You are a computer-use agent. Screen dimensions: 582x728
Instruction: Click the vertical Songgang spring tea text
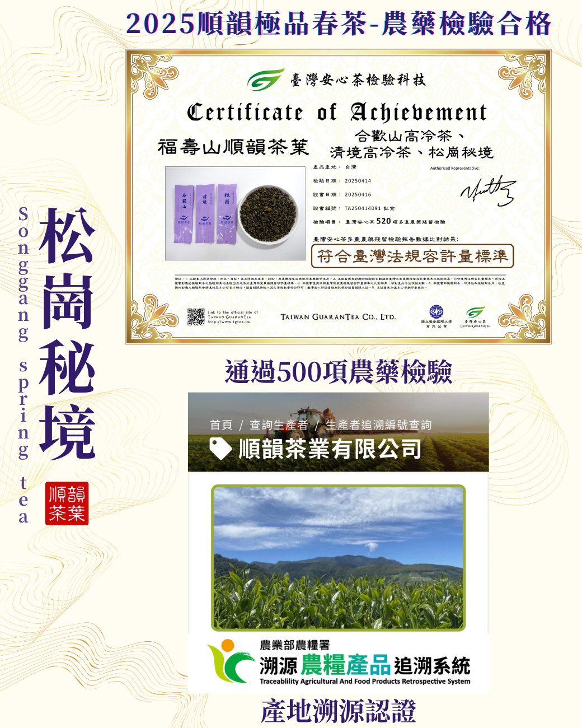[23, 365]
